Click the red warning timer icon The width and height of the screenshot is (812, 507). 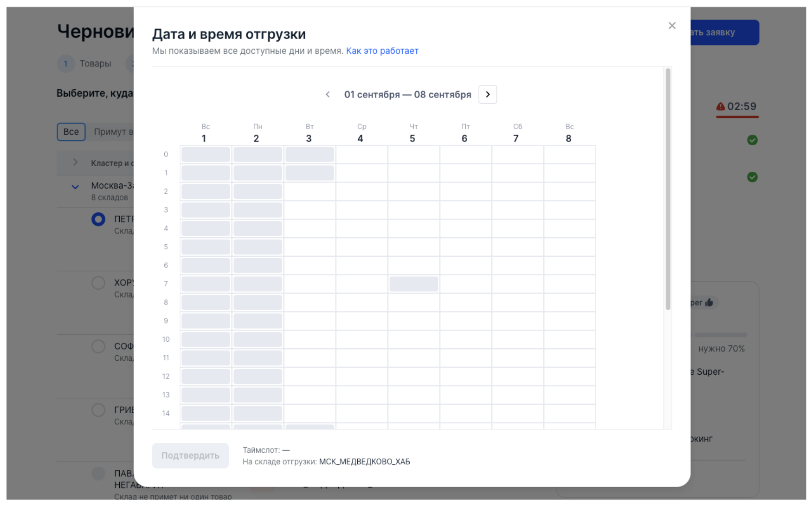pyautogui.click(x=721, y=106)
